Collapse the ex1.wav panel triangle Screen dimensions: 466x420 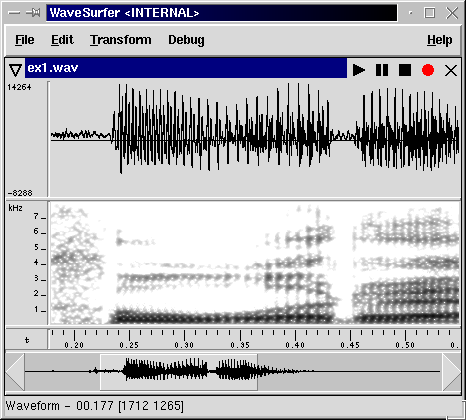(x=15, y=70)
